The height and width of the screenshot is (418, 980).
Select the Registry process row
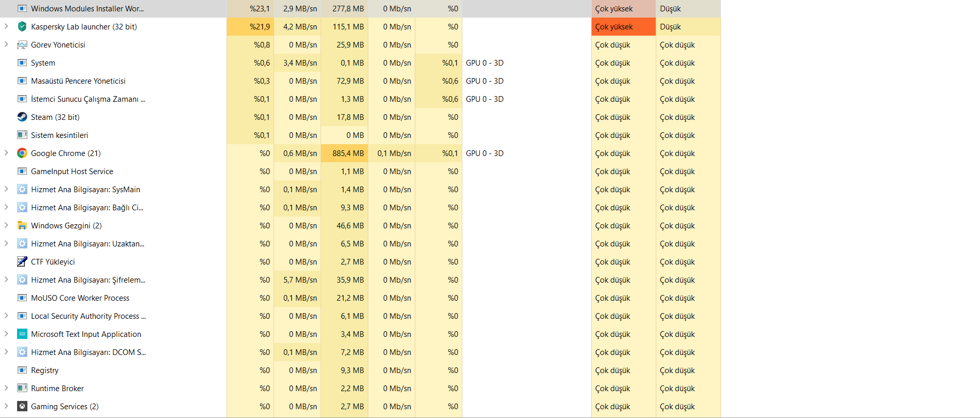pos(44,370)
